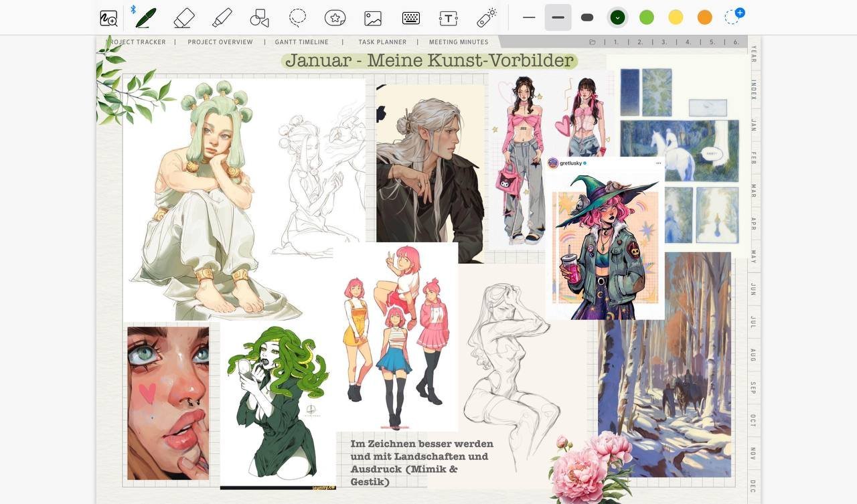The image size is (857, 504).
Task: Jump to the APR month tab
Action: coord(754,224)
